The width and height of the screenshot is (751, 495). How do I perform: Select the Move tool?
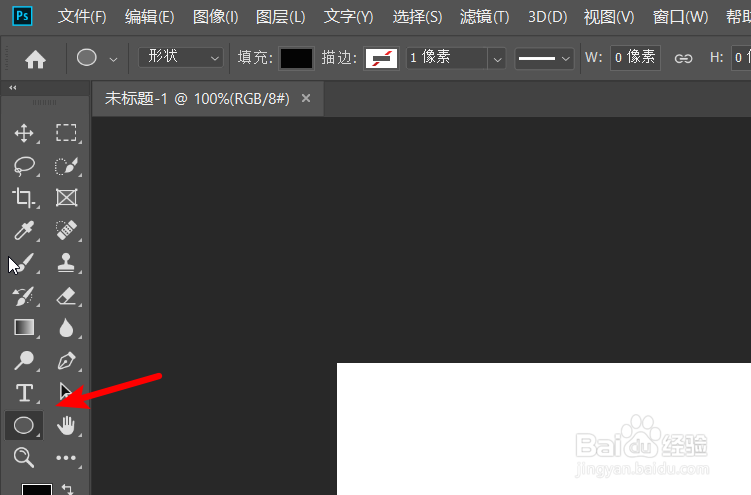pyautogui.click(x=24, y=133)
